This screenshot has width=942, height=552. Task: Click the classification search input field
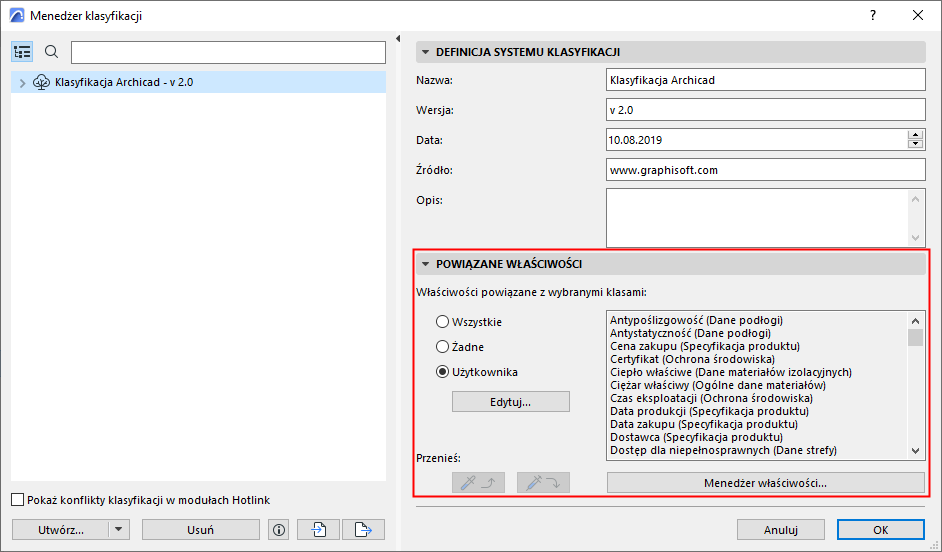(x=228, y=52)
